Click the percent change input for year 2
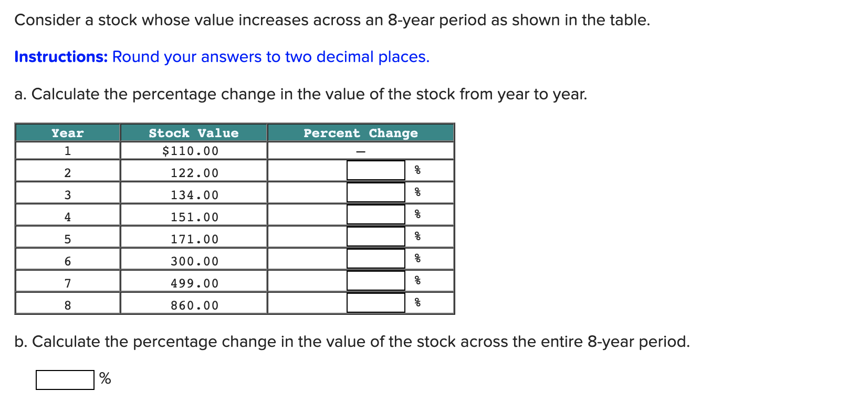The image size is (868, 401). [x=375, y=169]
